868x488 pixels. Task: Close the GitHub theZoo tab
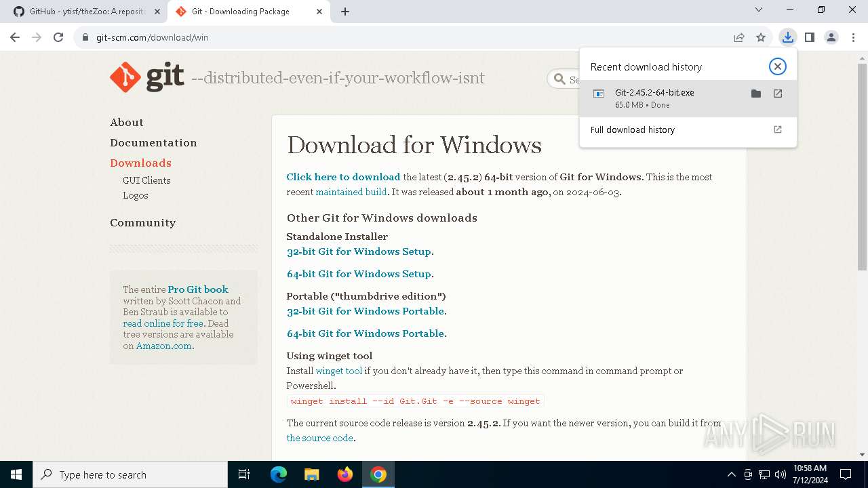[157, 12]
